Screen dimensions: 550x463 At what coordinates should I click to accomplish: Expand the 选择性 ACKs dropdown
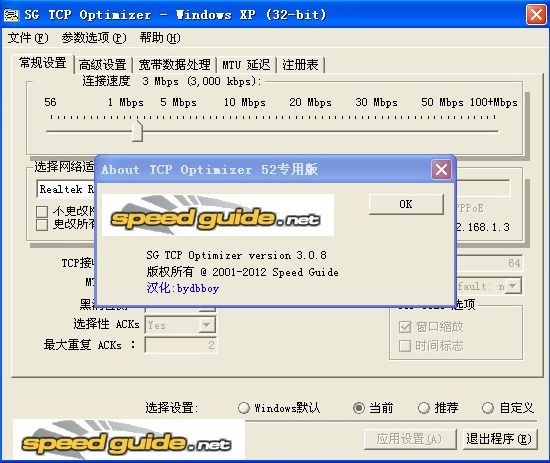(x=207, y=325)
